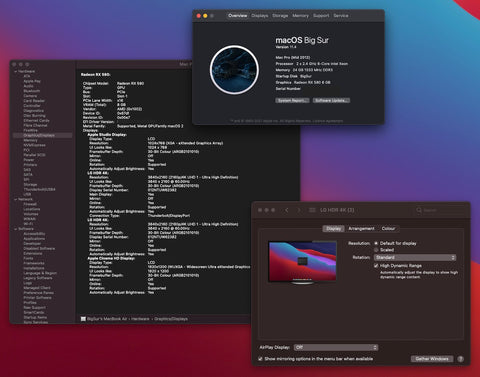Select Startup Items in the sidebar

click(x=35, y=317)
